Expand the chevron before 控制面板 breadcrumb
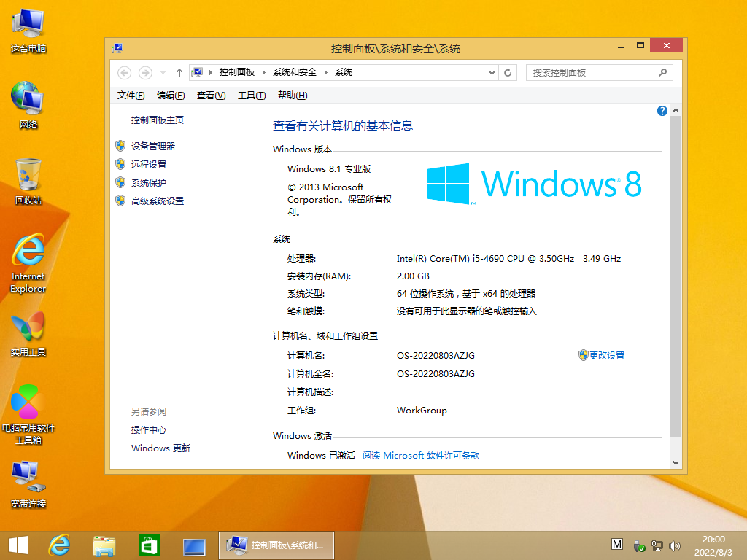Image resolution: width=747 pixels, height=560 pixels. coord(211,72)
